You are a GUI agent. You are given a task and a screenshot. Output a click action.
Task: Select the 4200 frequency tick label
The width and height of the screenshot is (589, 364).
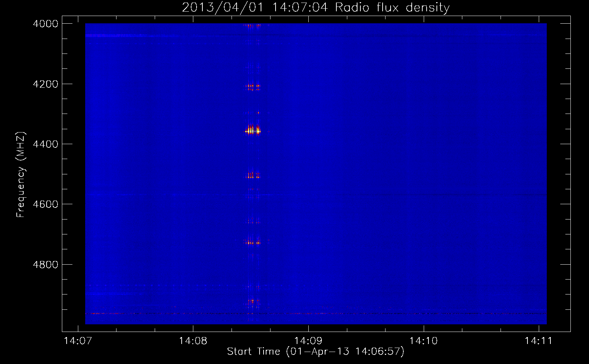coord(46,84)
